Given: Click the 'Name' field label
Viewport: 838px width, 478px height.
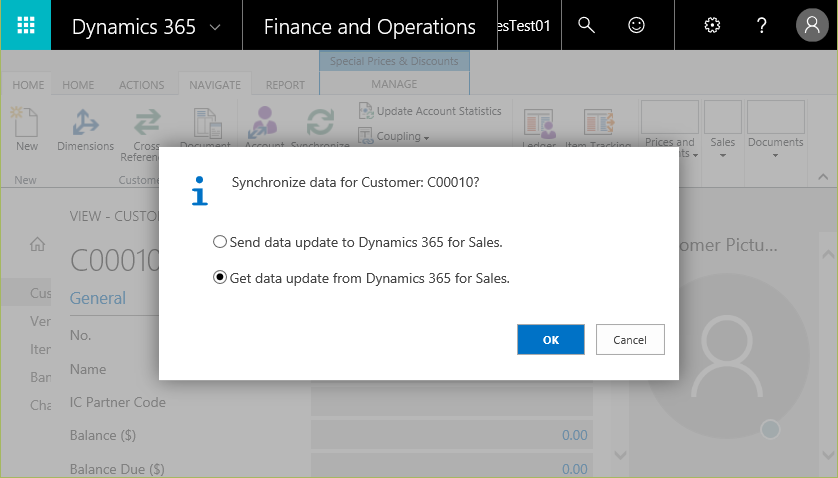Looking at the screenshot, I should (x=88, y=369).
